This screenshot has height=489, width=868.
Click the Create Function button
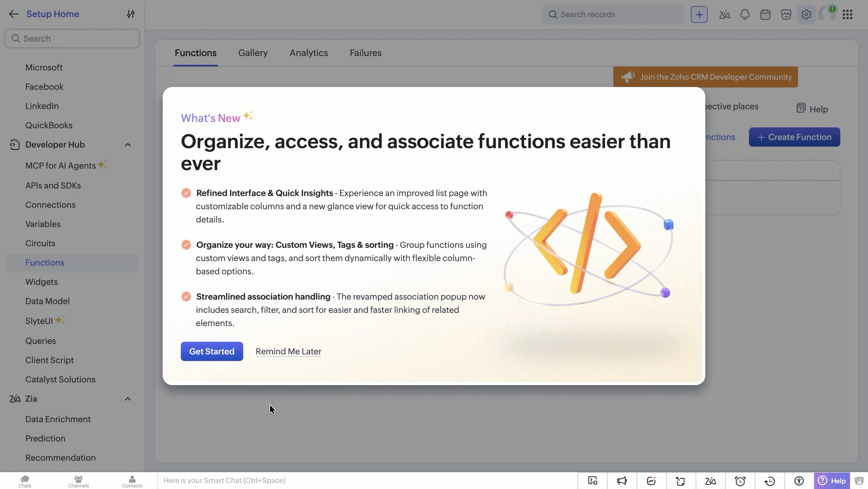[794, 137]
